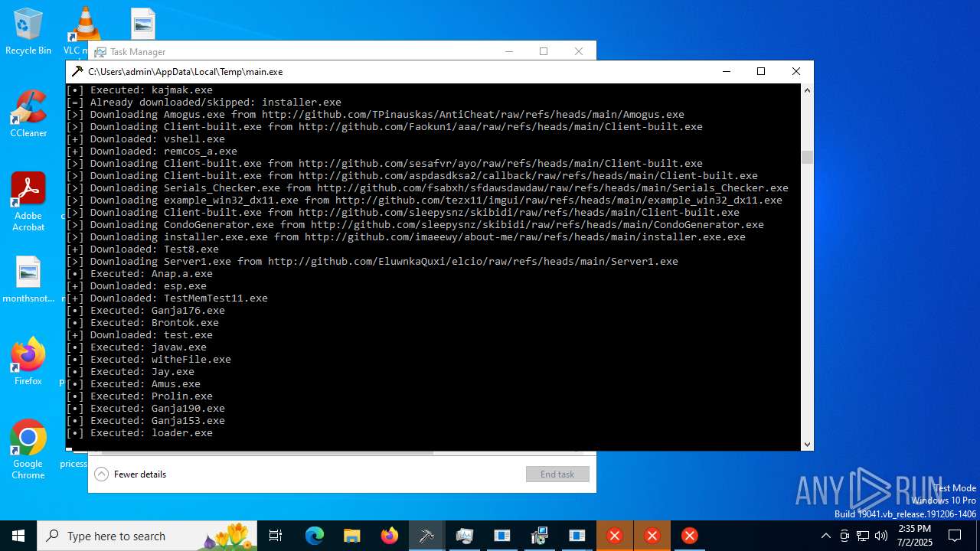The width and height of the screenshot is (980, 551).
Task: Open the volume control tray icon
Action: click(881, 536)
